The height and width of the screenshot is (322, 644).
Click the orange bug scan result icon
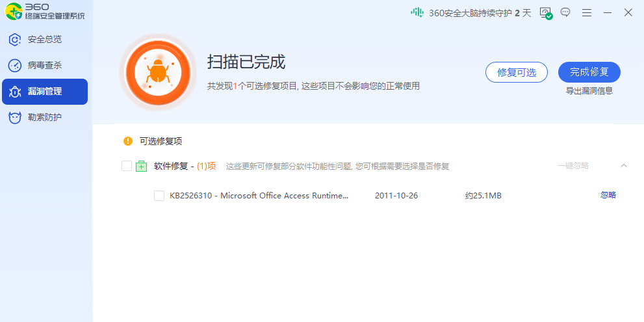(x=157, y=72)
